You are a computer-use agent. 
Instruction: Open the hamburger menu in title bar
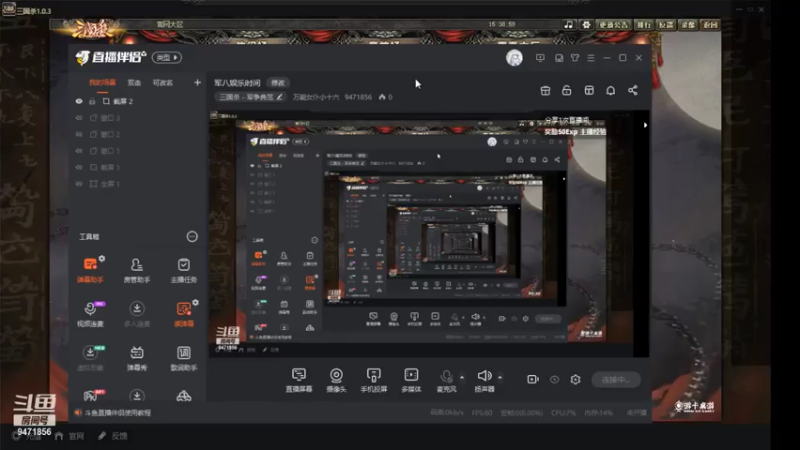click(591, 58)
